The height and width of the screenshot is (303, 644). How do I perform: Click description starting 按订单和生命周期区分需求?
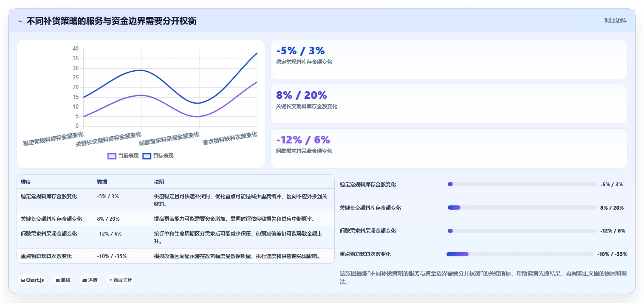(x=238, y=238)
